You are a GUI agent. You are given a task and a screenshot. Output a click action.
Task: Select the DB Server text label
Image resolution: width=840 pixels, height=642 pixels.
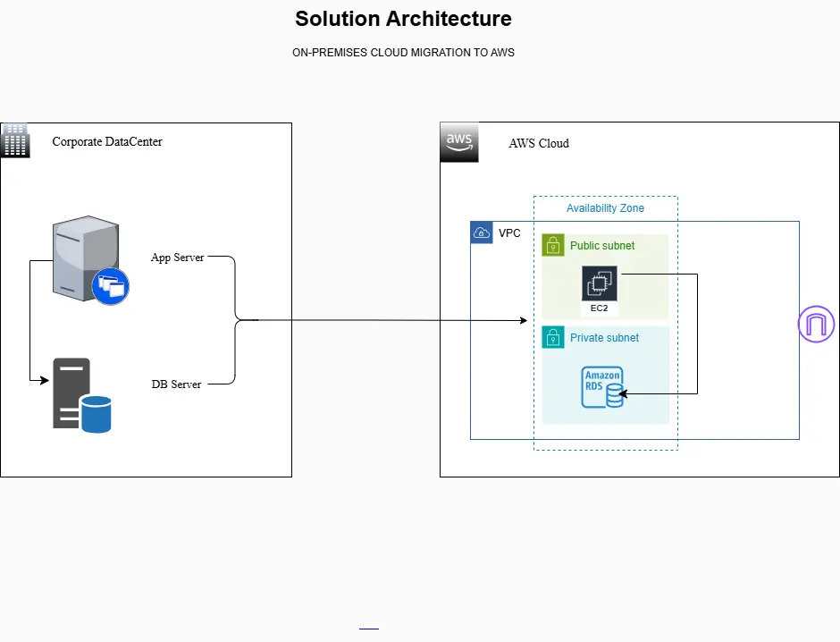(176, 384)
